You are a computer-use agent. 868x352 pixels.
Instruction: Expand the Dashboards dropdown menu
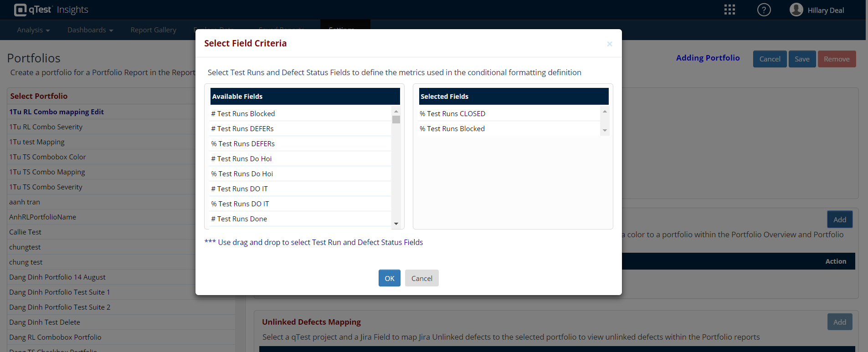point(90,30)
